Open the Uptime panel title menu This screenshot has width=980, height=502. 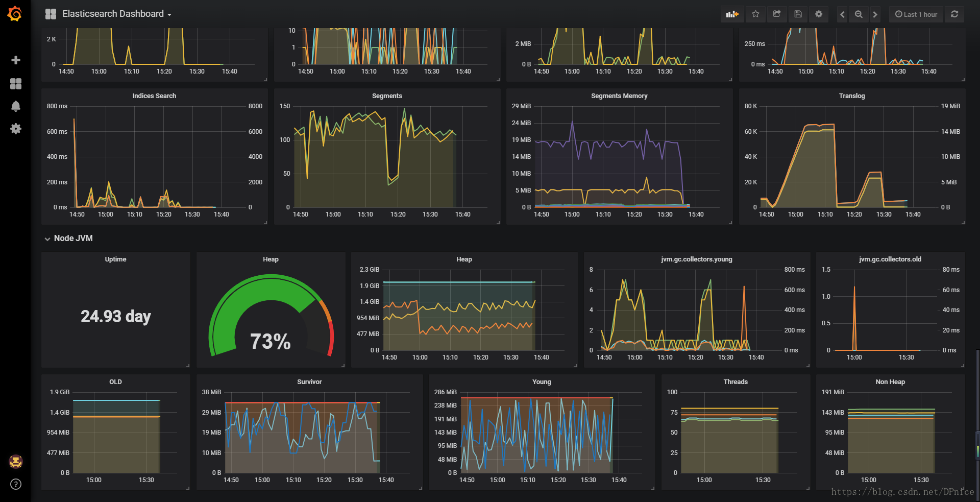pyautogui.click(x=115, y=259)
